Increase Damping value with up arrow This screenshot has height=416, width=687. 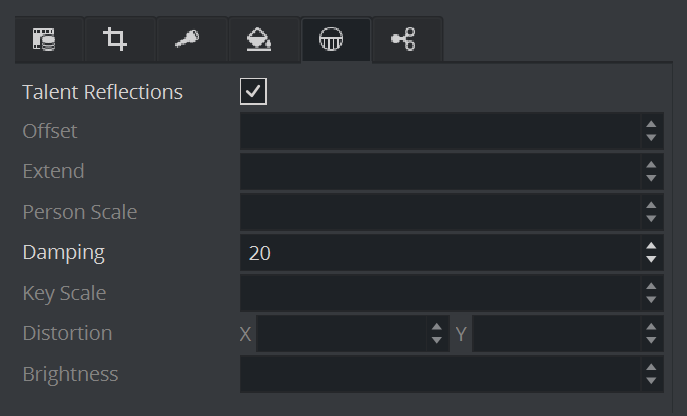click(651, 246)
